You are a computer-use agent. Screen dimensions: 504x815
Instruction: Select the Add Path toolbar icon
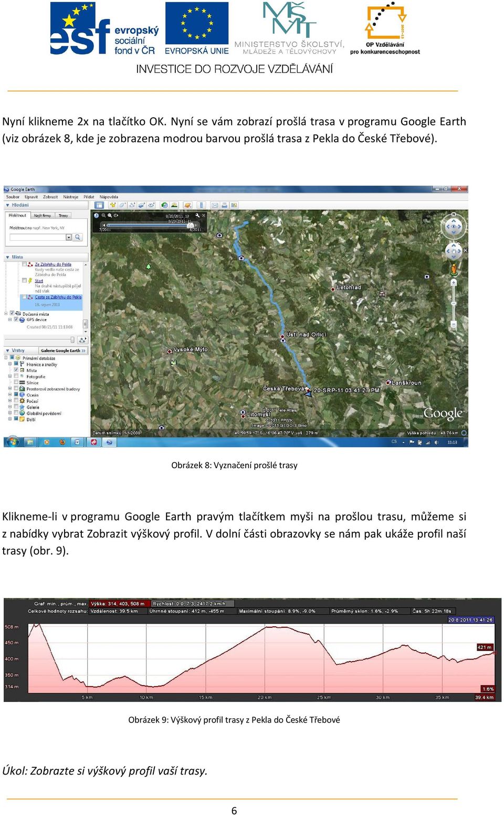pos(132,205)
